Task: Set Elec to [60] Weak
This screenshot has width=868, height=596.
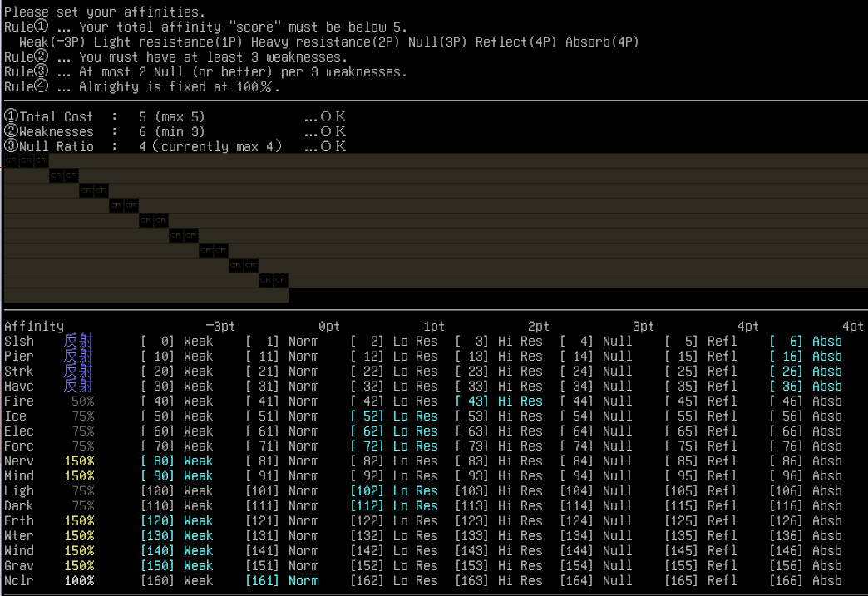Action: (x=176, y=431)
